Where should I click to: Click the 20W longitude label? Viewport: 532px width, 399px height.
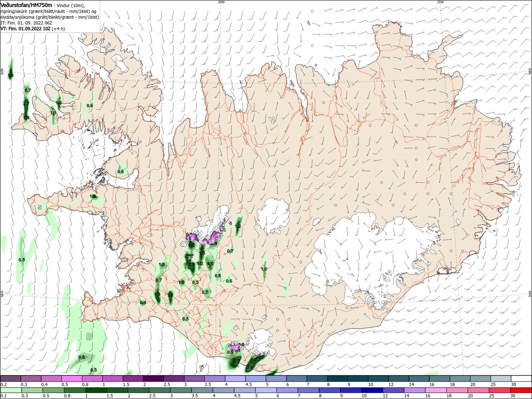221,2
